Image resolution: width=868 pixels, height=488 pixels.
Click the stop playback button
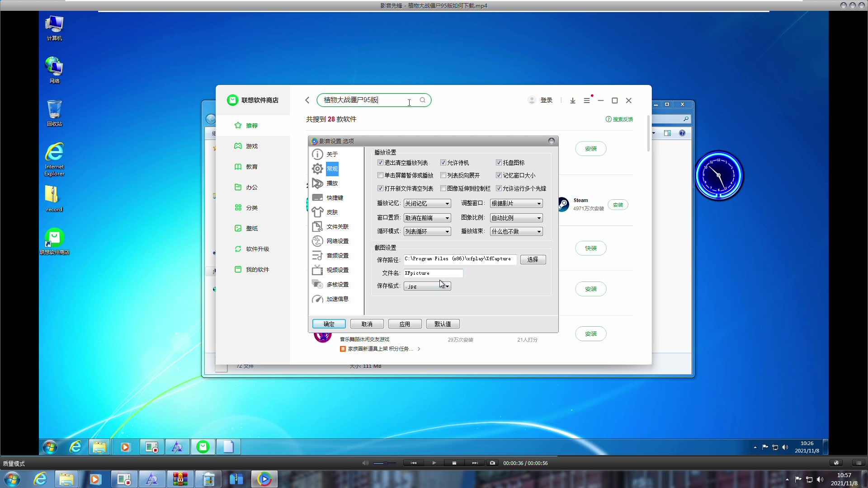pyautogui.click(x=454, y=463)
